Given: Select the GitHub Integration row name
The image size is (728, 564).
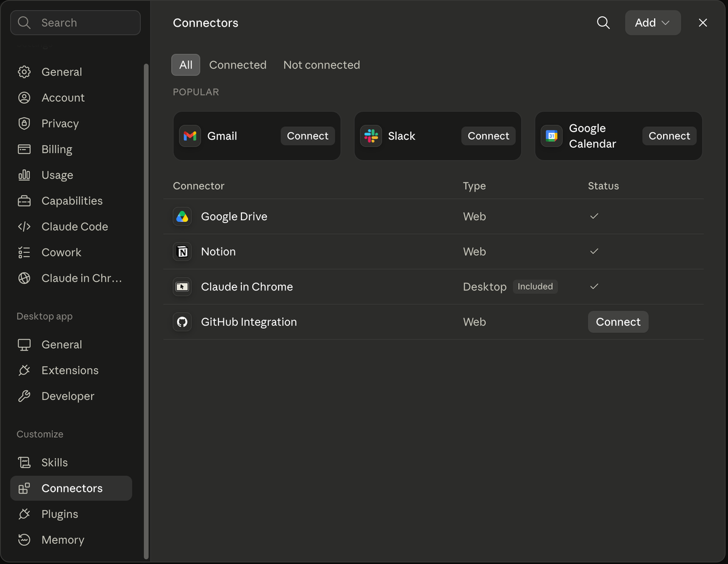Looking at the screenshot, I should [249, 322].
